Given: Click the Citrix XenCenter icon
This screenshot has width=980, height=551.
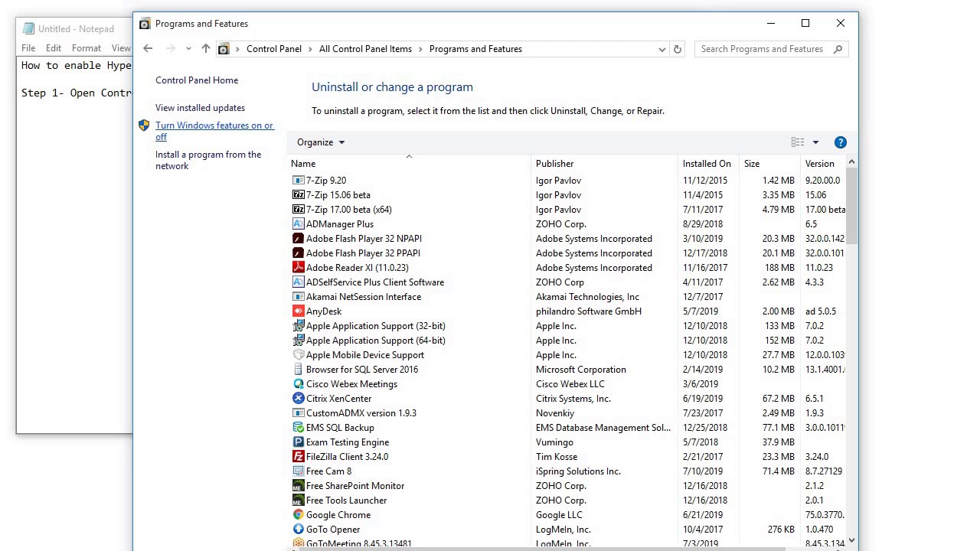Looking at the screenshot, I should coord(298,399).
